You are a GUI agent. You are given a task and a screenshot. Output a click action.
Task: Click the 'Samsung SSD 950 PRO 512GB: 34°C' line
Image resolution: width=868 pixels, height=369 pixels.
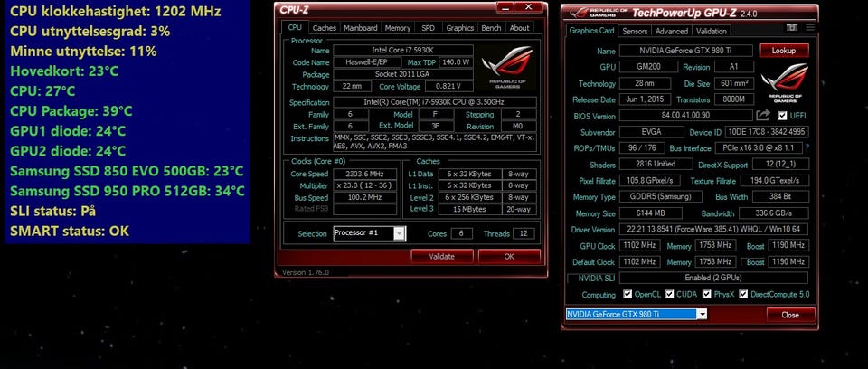[127, 191]
